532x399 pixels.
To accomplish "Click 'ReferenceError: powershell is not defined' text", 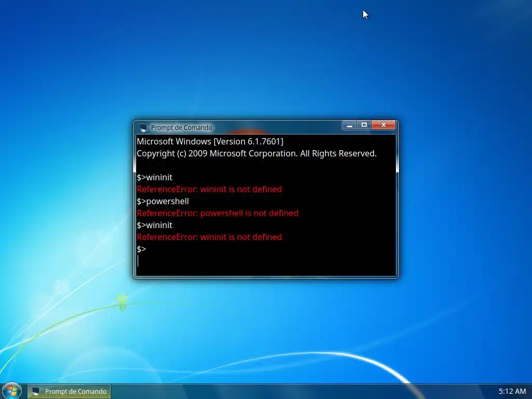I will click(x=218, y=213).
